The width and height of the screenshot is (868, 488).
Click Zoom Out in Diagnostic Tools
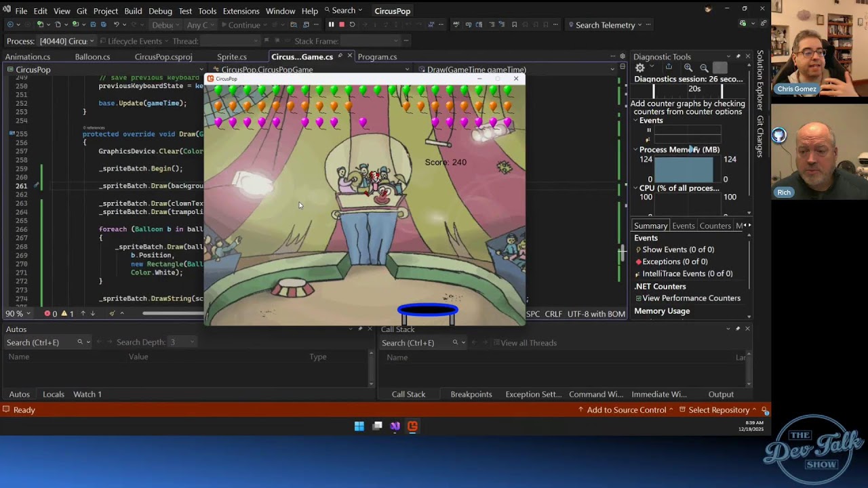point(704,68)
